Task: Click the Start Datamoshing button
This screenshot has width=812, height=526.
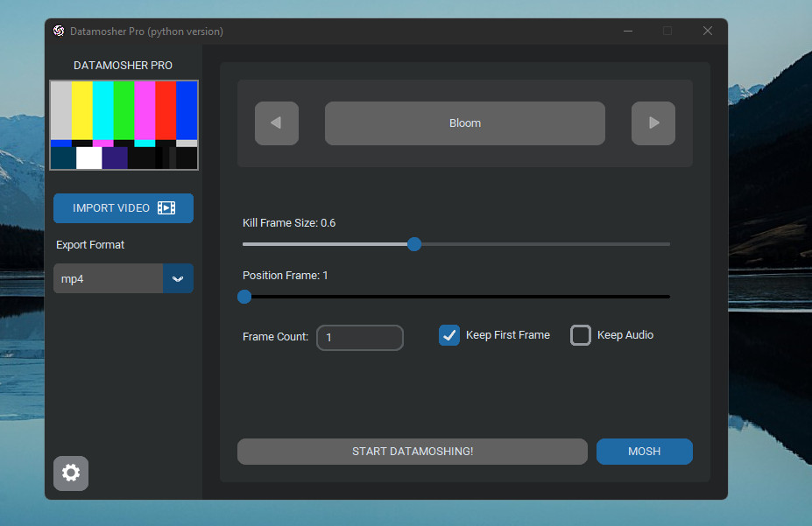Action: tap(413, 452)
